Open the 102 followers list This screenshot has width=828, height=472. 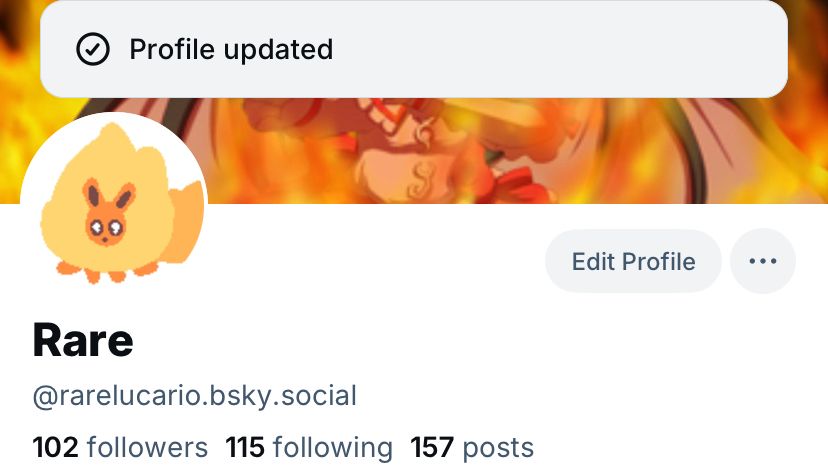(x=120, y=448)
